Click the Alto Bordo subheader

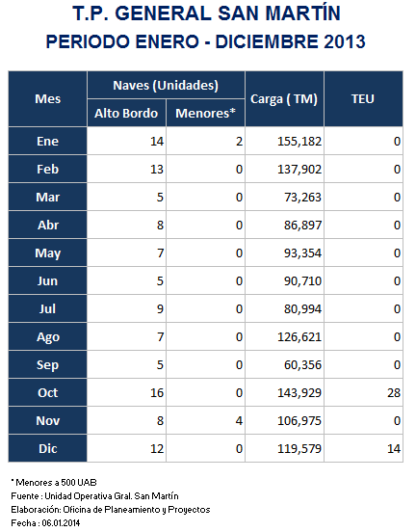(x=126, y=113)
